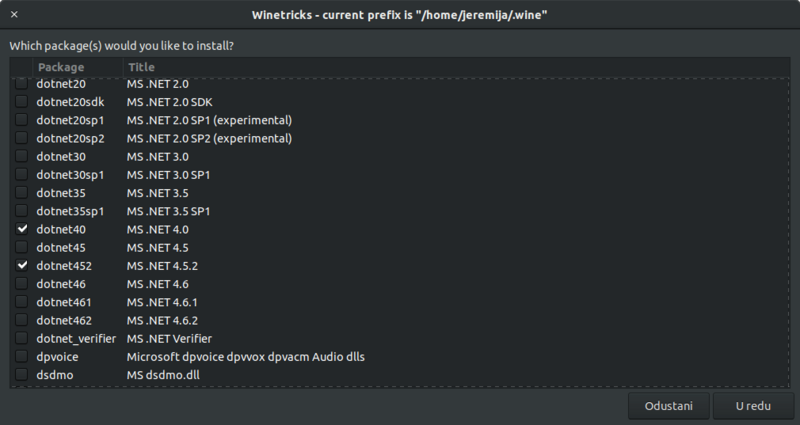Click the 'dotnet35sp1' package name
This screenshot has width=800, height=425.
click(x=70, y=211)
